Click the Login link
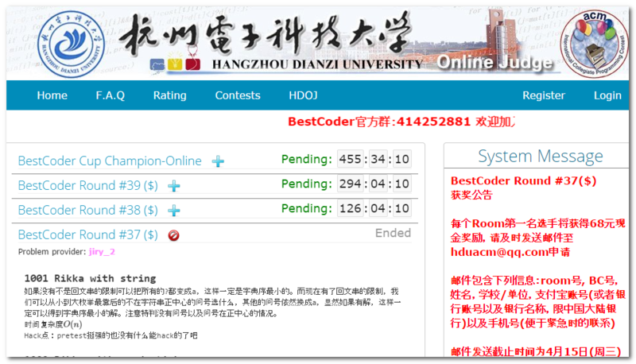636x364 pixels. click(607, 95)
